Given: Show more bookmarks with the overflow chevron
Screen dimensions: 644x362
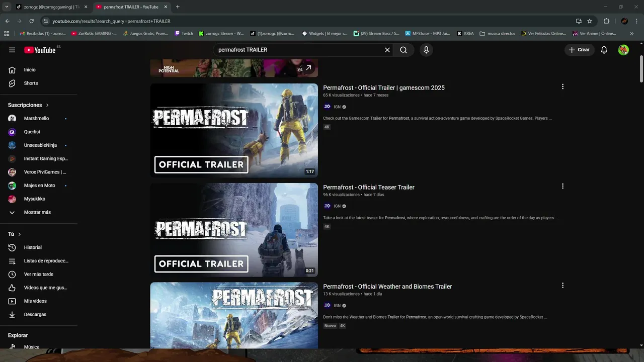Looking at the screenshot, I should pos(632,34).
